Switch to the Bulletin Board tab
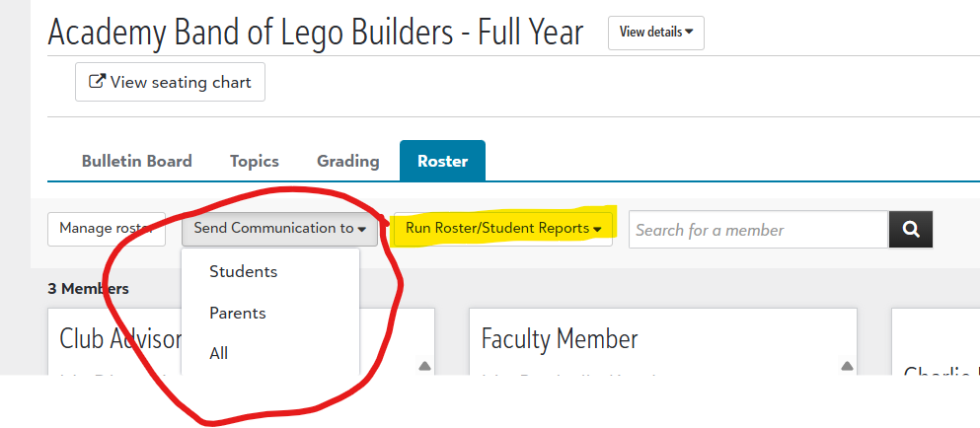980x428 pixels. coord(136,161)
